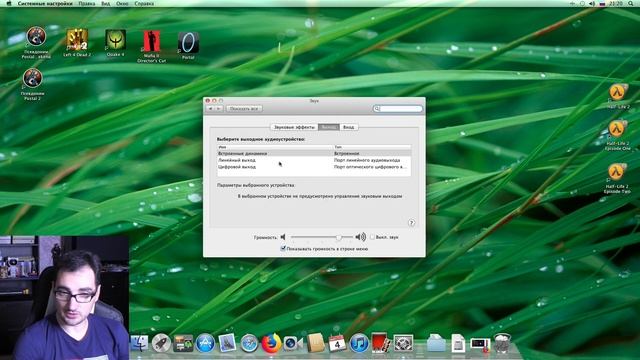The width and height of the screenshot is (640, 360).
Task: Click the low-volume speaker icon
Action: [283, 237]
